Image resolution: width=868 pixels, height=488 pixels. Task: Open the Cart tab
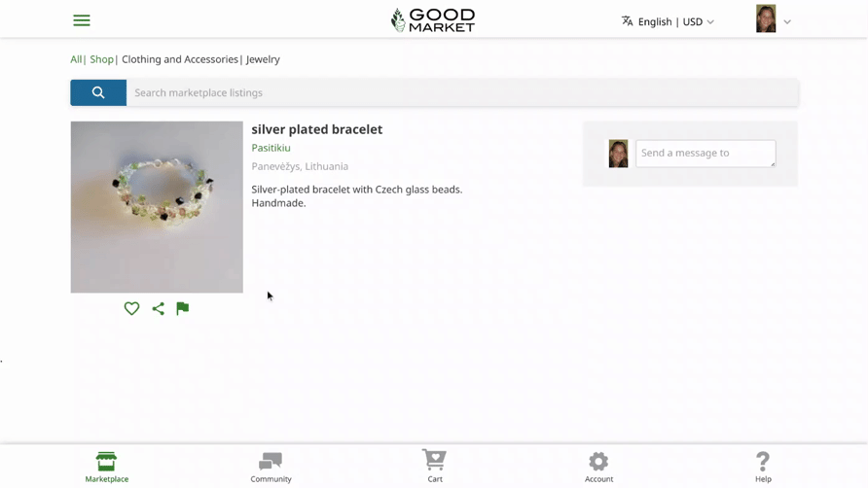pos(435,467)
